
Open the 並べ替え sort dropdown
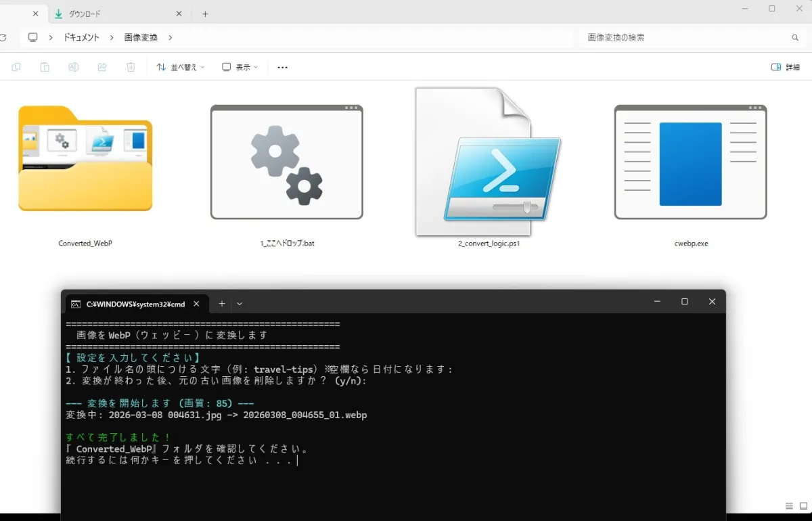click(x=180, y=67)
